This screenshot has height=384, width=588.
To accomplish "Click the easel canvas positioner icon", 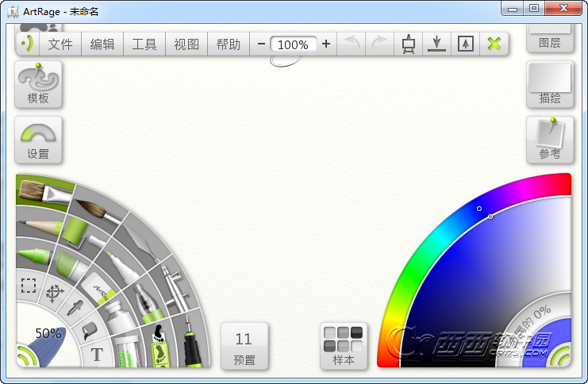I will pyautogui.click(x=409, y=44).
